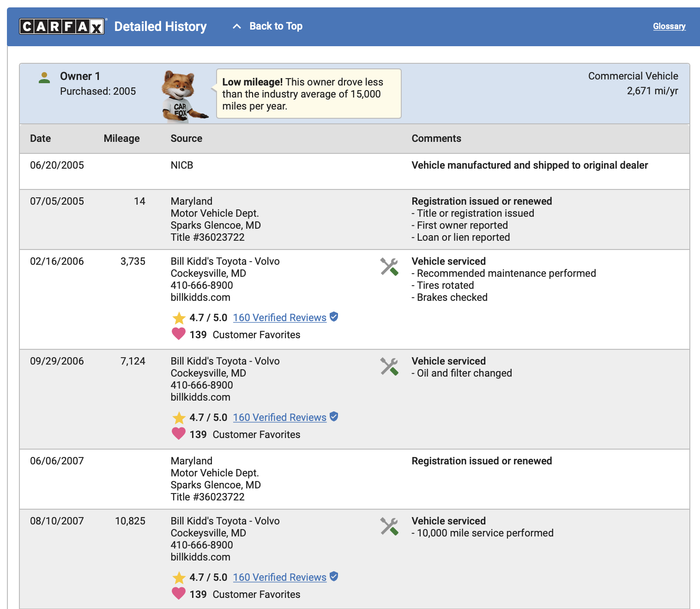Image resolution: width=700 pixels, height=609 pixels.
Task: Select the 07/05/2005 date cell
Action: (x=57, y=201)
